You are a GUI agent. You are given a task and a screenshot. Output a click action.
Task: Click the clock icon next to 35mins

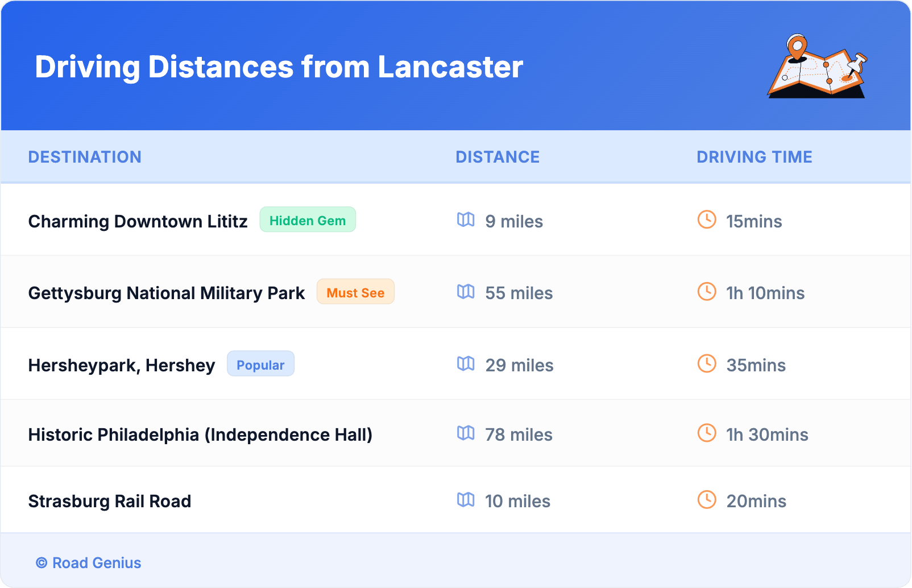tap(707, 364)
